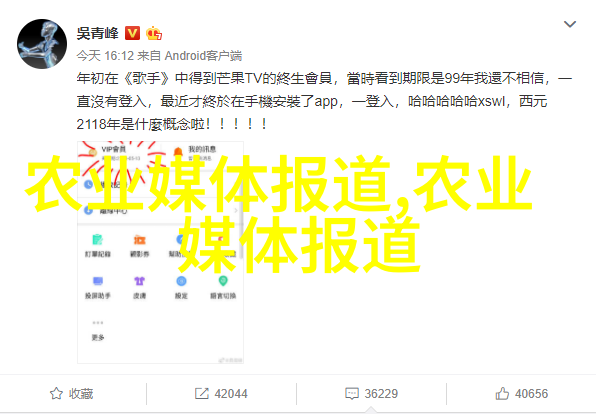Click the repost icon showing 42044

[201, 393]
